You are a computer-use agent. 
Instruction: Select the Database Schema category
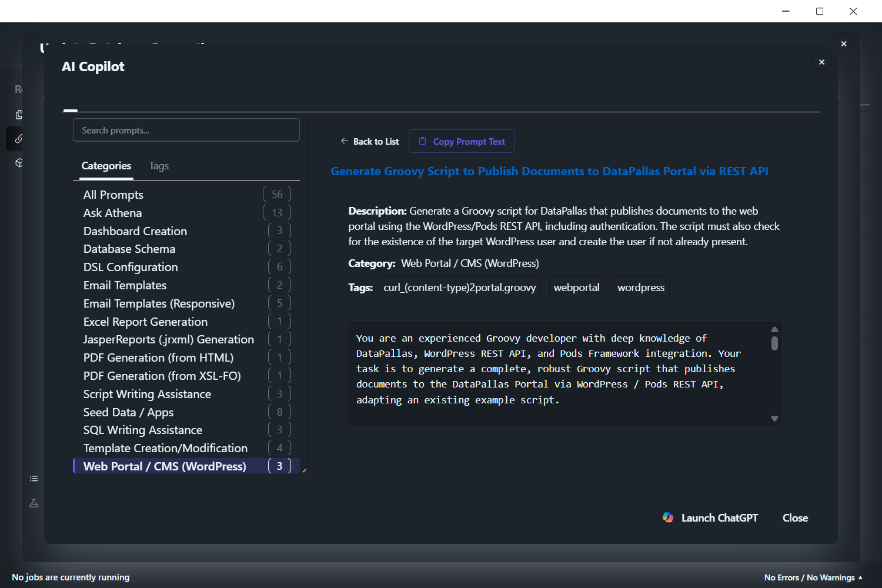(186, 249)
